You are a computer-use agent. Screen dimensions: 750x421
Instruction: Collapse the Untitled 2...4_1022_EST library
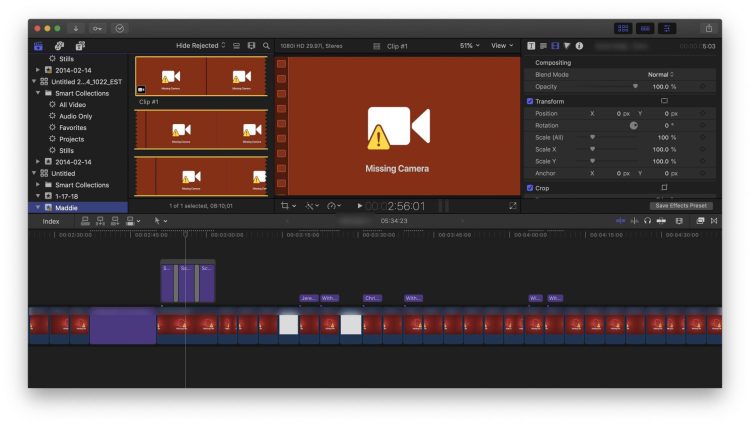click(x=34, y=81)
